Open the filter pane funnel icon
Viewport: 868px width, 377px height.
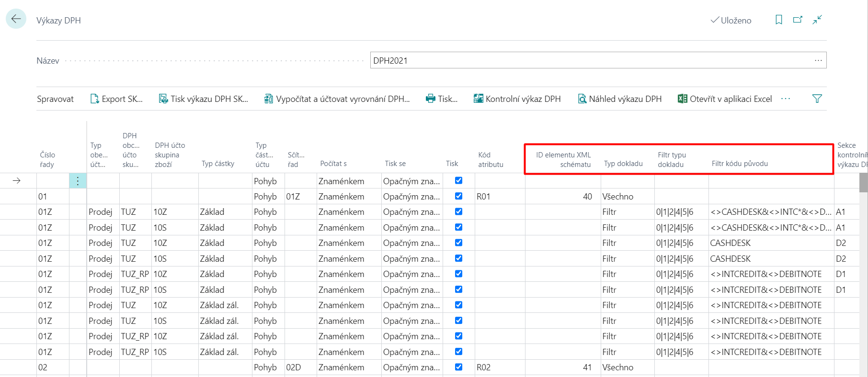coord(817,99)
